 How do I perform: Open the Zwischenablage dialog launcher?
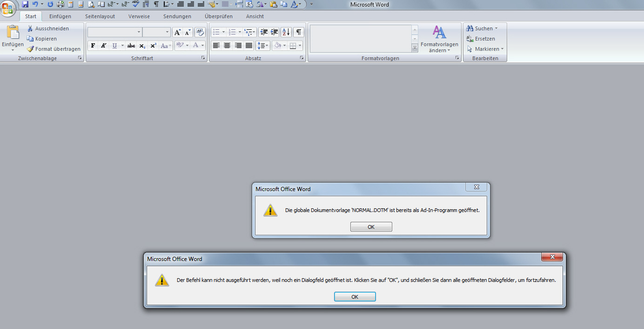point(80,58)
